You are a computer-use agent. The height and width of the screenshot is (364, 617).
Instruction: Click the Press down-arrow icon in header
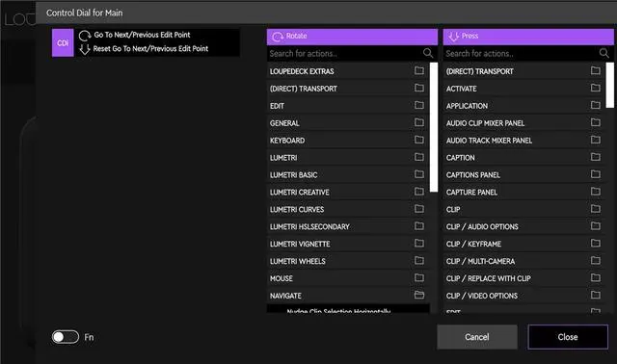[454, 37]
